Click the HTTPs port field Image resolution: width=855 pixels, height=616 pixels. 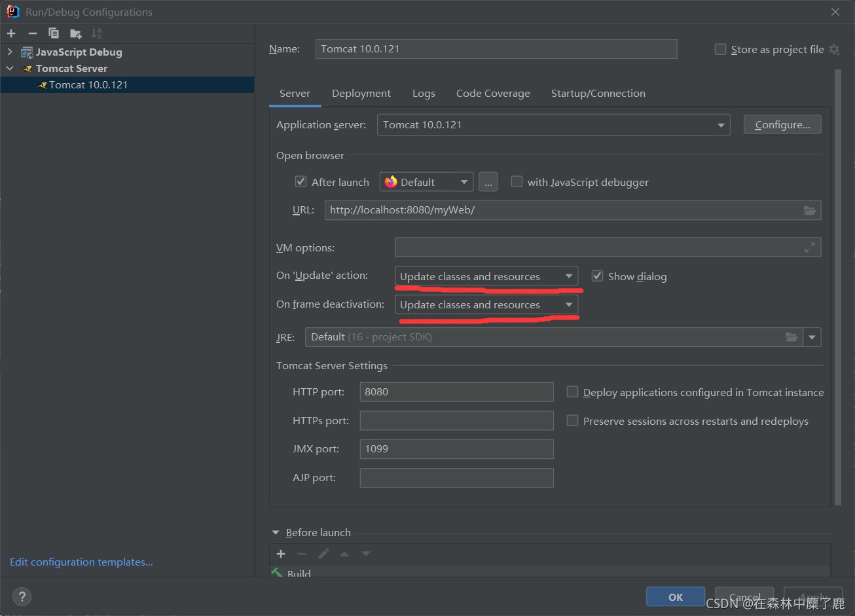(456, 421)
